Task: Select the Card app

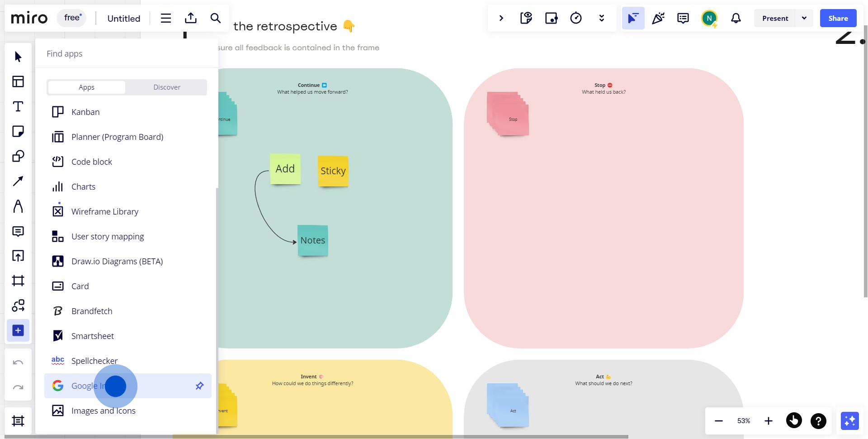Action: pyautogui.click(x=128, y=286)
